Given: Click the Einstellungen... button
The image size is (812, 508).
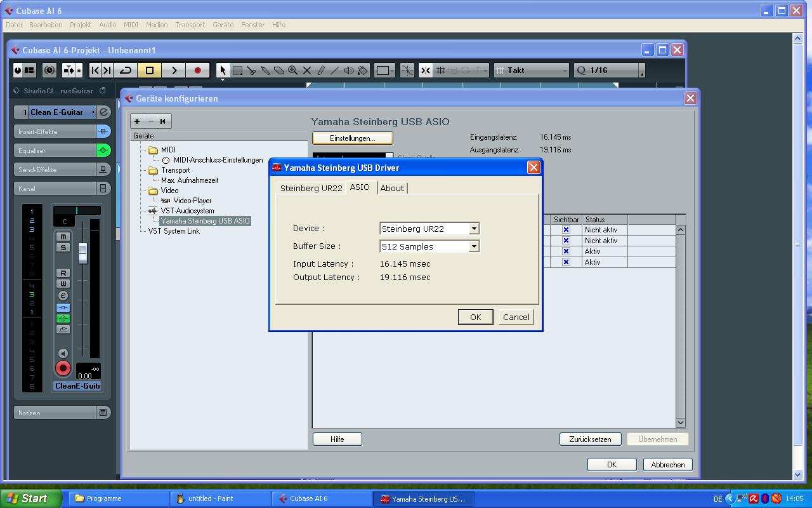Looking at the screenshot, I should [353, 138].
